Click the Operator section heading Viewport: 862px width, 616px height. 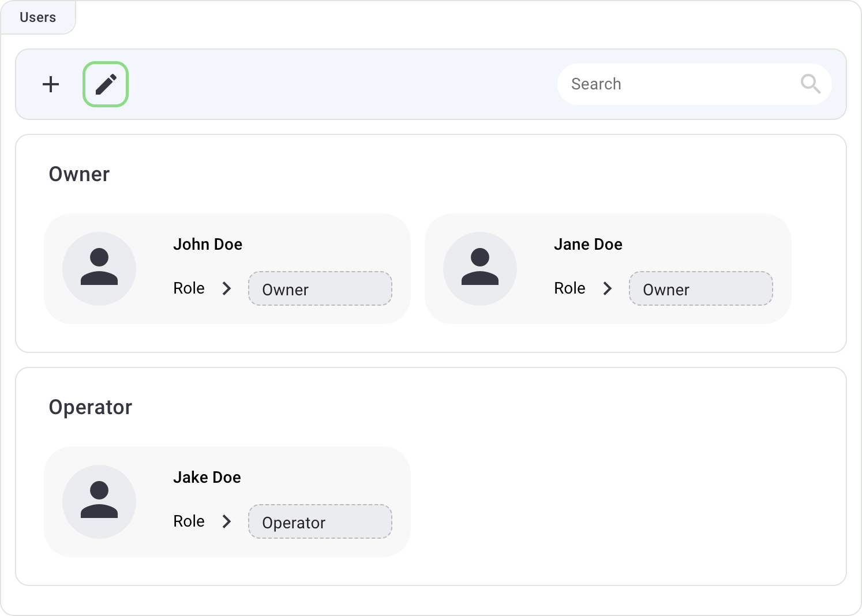(91, 407)
